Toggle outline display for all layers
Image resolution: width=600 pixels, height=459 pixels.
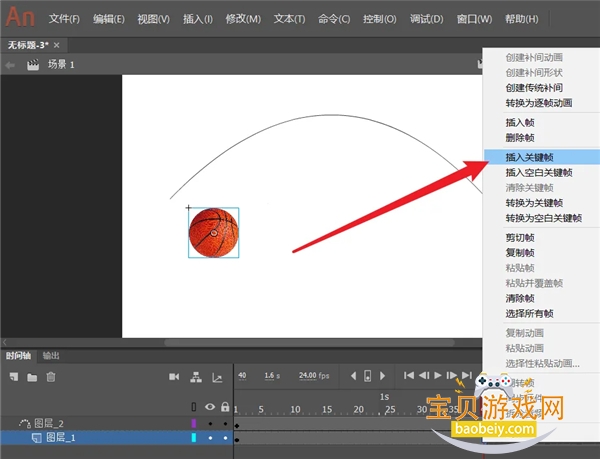pyautogui.click(x=194, y=407)
